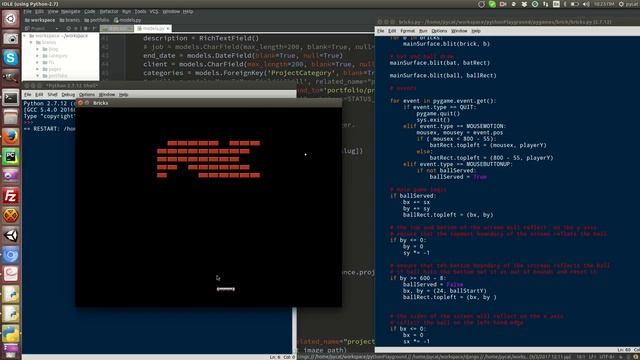This screenshot has height=360, width=640.
Task: Open the Bluetooth indicator in the top panel
Action: (x=565, y=4)
